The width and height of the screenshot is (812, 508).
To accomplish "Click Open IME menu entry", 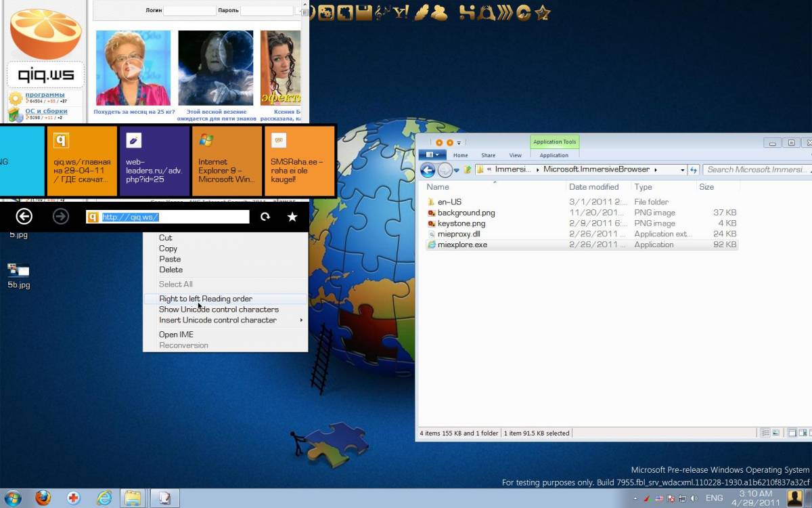I will [176, 335].
